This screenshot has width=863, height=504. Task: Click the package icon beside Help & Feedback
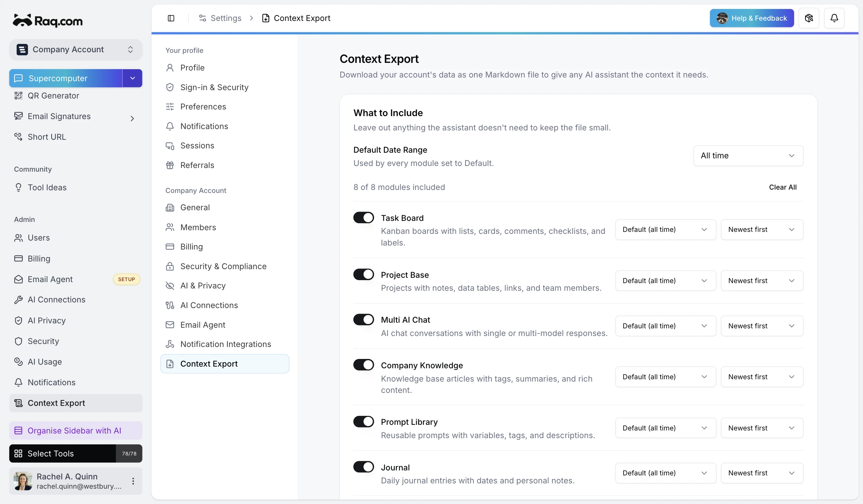[x=808, y=18]
